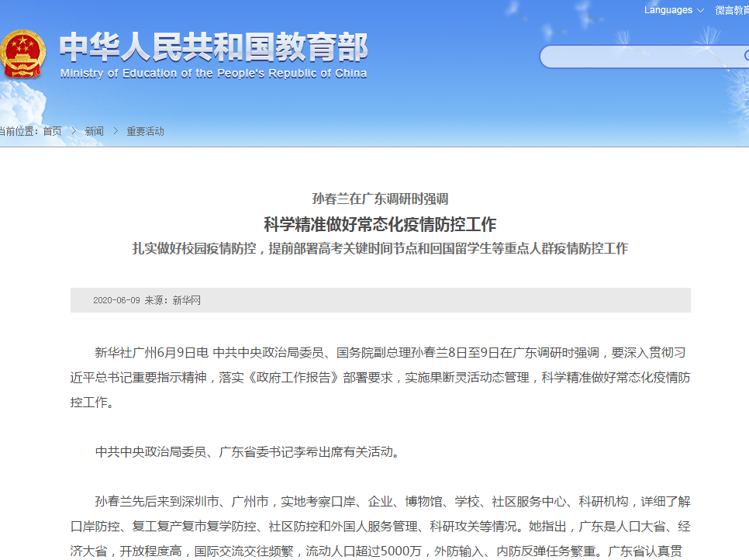The image size is (749, 560).
Task: Go to 首页 in the breadcrumb
Action: pyautogui.click(x=52, y=131)
